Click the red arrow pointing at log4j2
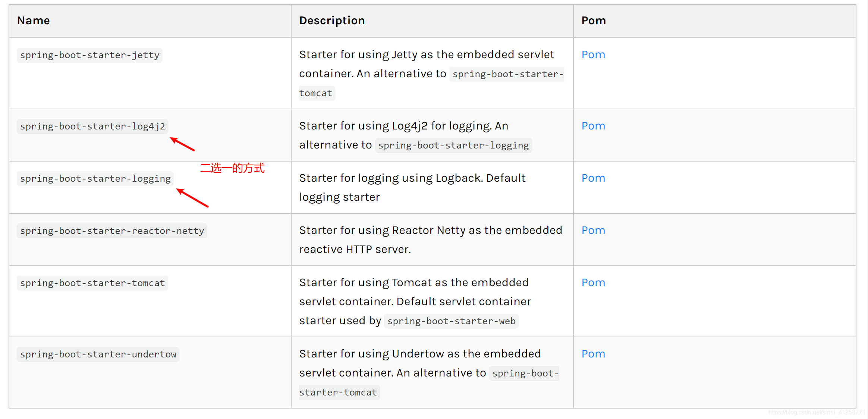This screenshot has width=868, height=419. pos(182,144)
